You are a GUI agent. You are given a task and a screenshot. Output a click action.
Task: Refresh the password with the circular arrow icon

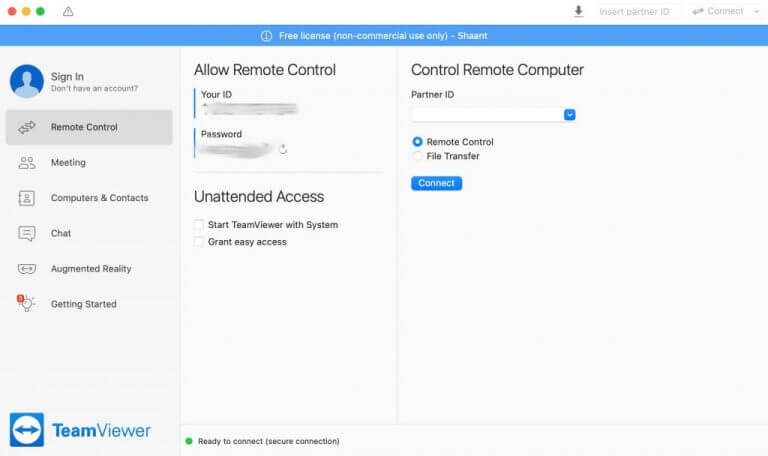coord(283,149)
